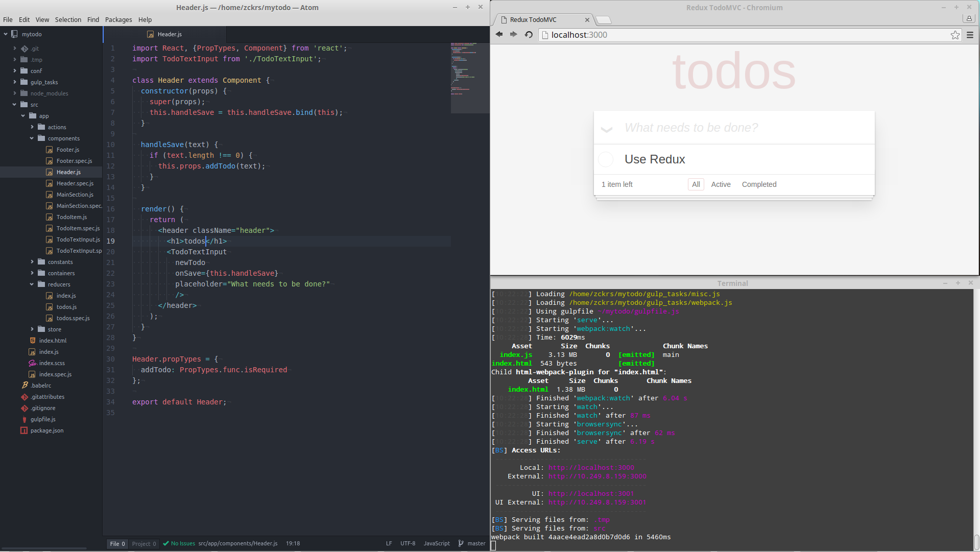Bookmark the page with the star icon

954,35
